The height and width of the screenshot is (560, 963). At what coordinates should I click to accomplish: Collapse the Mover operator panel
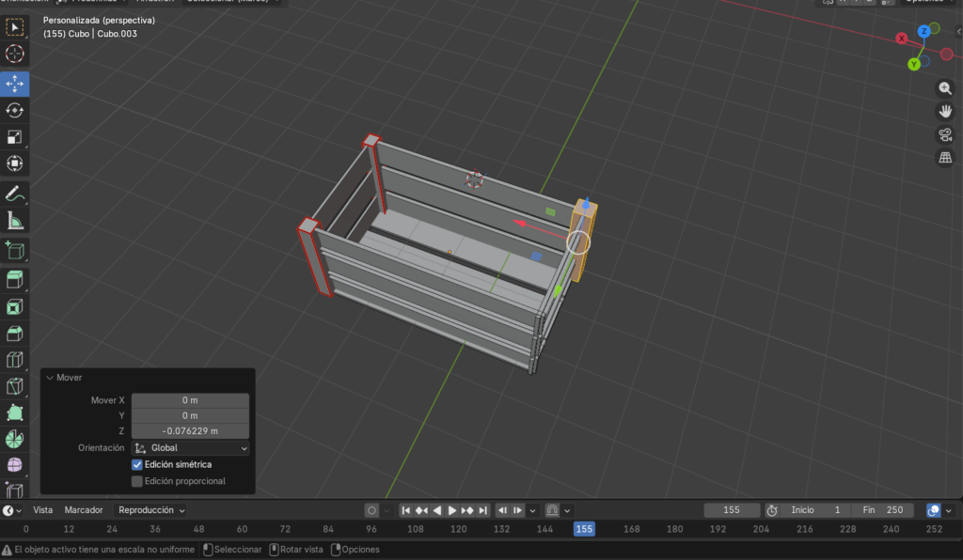pos(50,378)
